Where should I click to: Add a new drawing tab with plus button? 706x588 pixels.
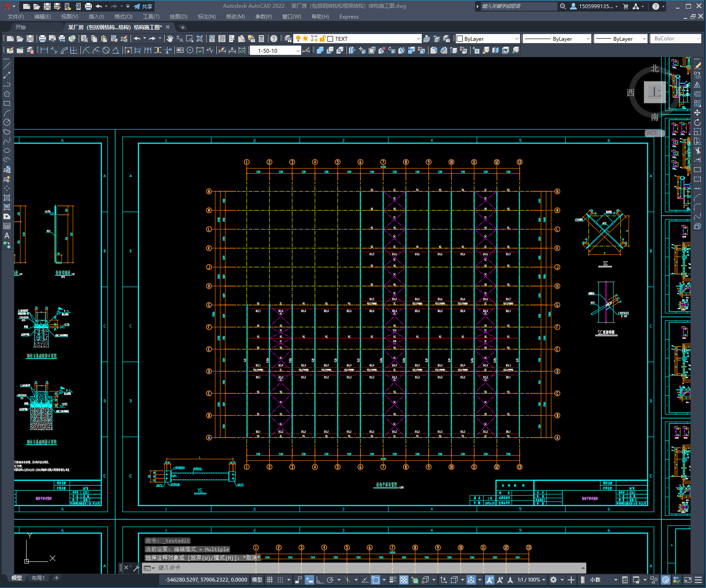tap(182, 27)
